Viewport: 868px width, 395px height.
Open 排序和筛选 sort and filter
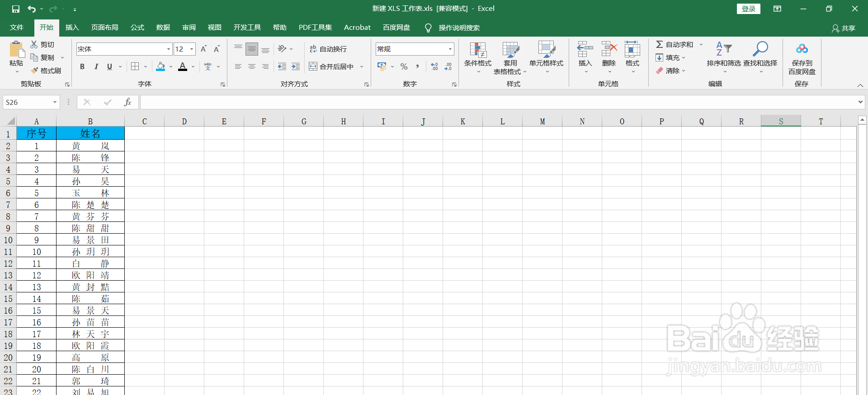click(724, 57)
